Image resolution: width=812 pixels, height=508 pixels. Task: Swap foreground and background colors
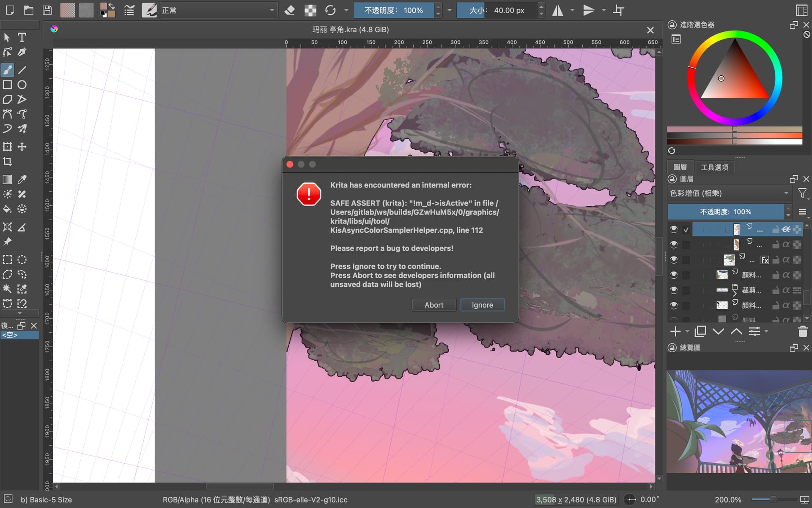pos(112,6)
